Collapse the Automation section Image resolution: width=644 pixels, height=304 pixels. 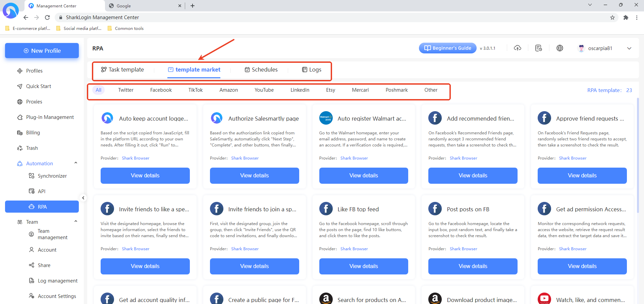coord(76,163)
